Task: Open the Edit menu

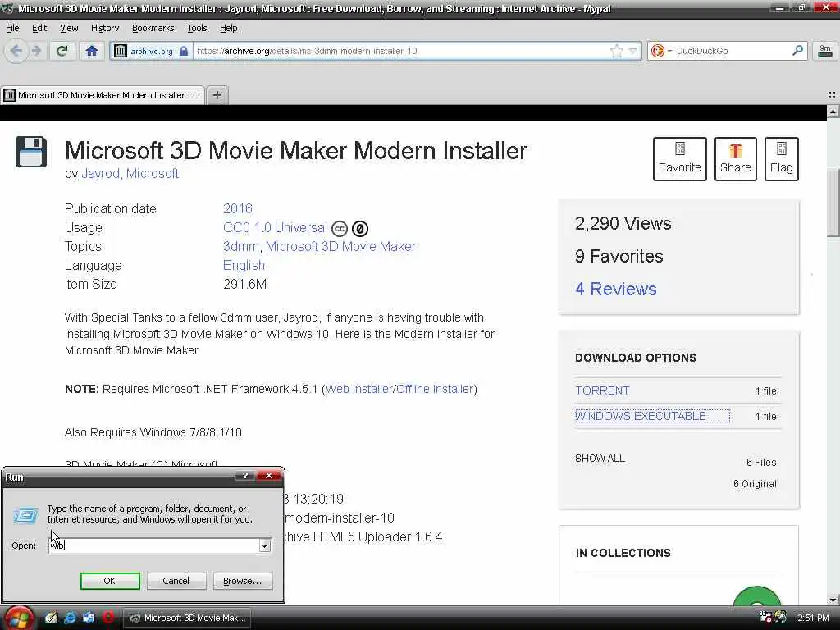Action: (x=39, y=28)
